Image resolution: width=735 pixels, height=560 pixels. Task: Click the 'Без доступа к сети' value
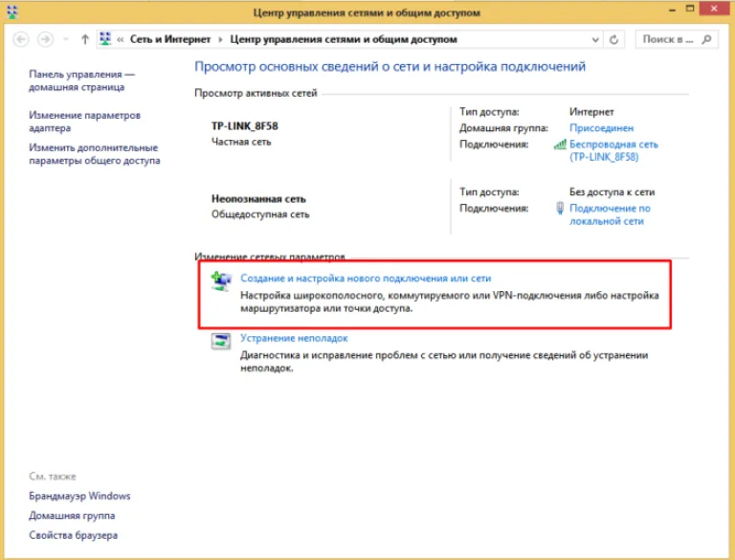(x=612, y=192)
